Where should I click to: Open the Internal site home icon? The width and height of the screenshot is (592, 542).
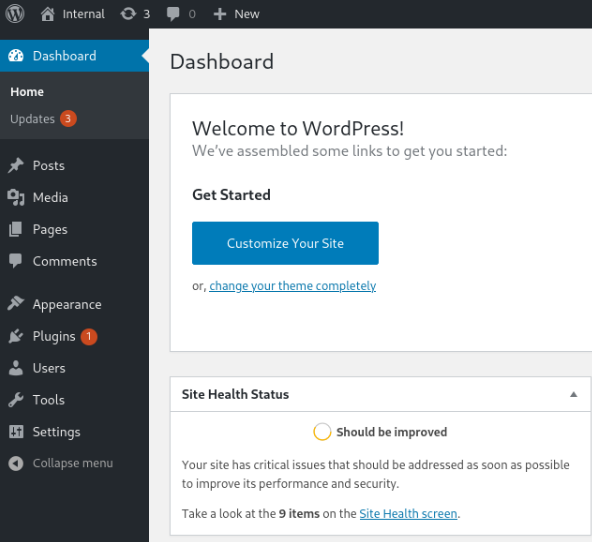tap(48, 14)
